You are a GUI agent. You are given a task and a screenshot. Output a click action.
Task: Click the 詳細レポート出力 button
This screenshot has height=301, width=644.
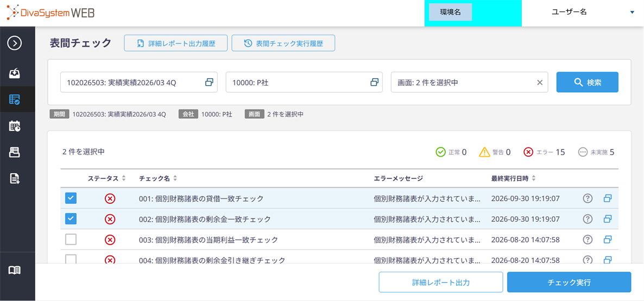click(x=441, y=282)
